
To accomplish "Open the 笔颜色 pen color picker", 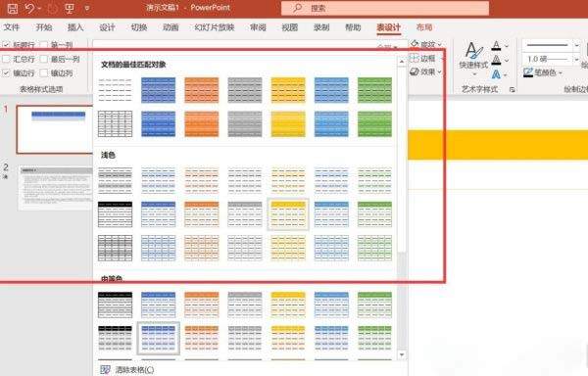I will pyautogui.click(x=543, y=72).
